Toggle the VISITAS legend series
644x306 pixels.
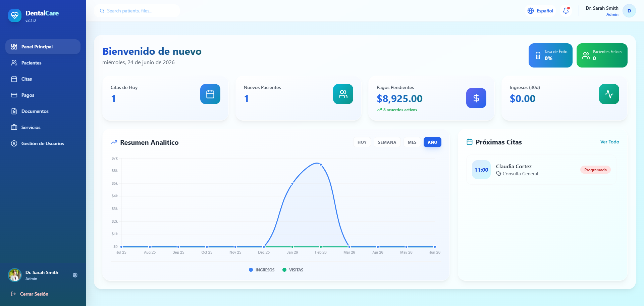(x=293, y=270)
